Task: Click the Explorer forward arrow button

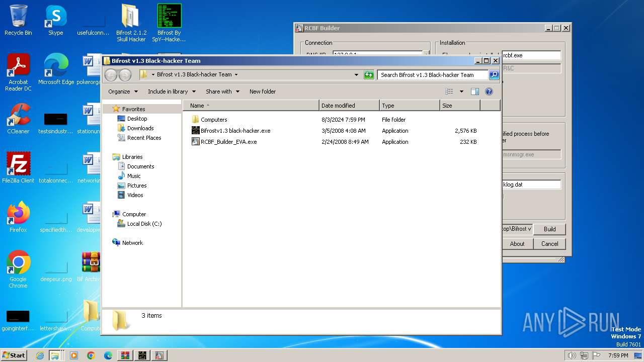Action: tap(125, 75)
